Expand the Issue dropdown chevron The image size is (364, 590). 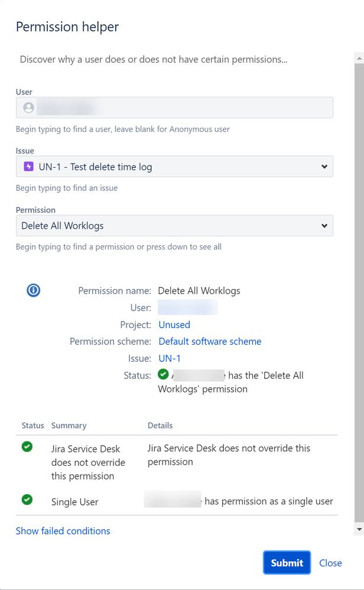(324, 166)
